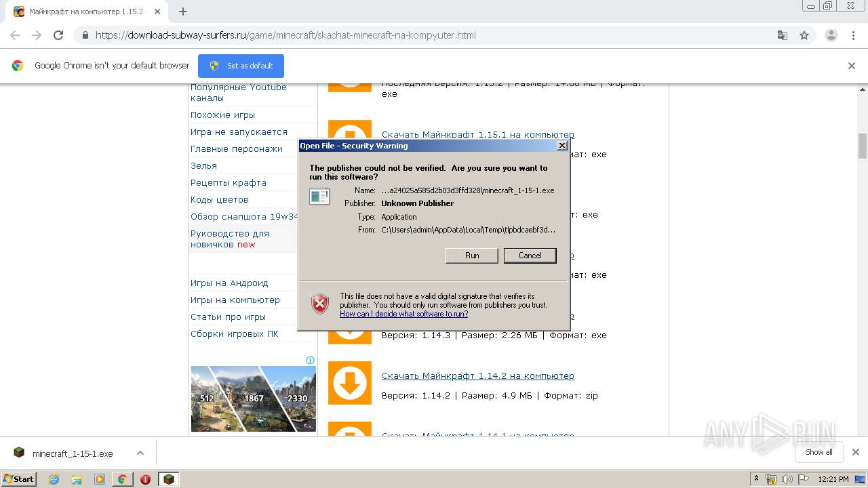The width and height of the screenshot is (868, 488).
Task: Open Популярные Youtube каналы sidebar link
Action: point(239,92)
